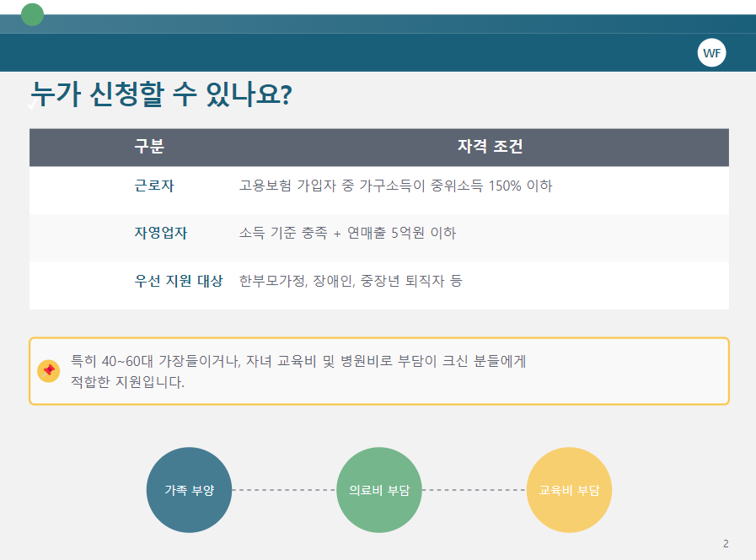Select the 근로자 row label

(x=153, y=186)
